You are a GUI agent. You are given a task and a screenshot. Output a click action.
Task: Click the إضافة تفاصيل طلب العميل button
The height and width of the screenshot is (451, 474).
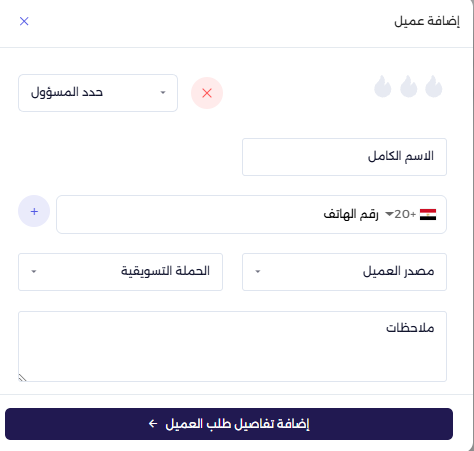click(229, 424)
